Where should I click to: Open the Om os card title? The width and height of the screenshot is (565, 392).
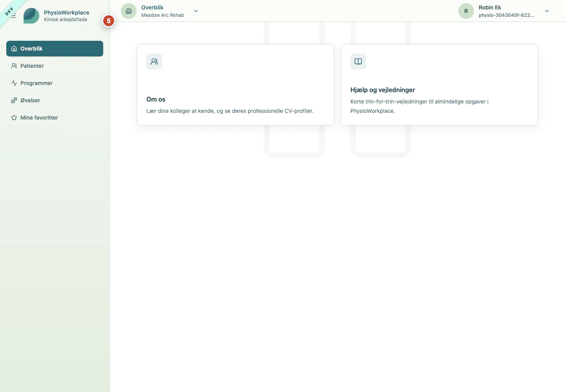(156, 99)
